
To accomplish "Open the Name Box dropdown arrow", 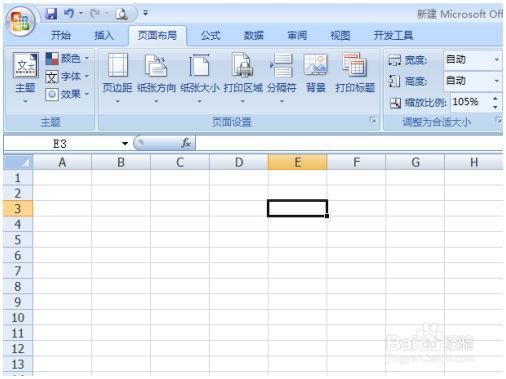I will [125, 144].
